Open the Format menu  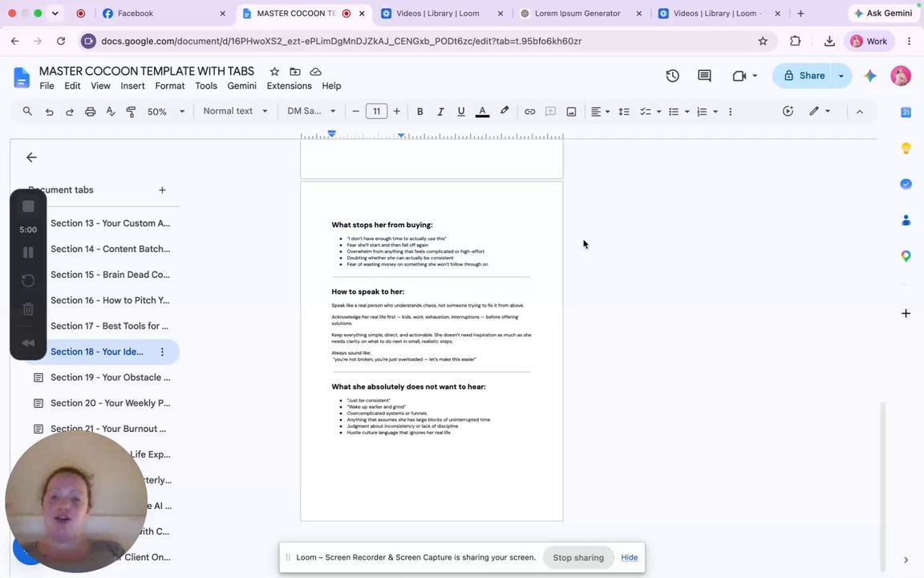[170, 86]
